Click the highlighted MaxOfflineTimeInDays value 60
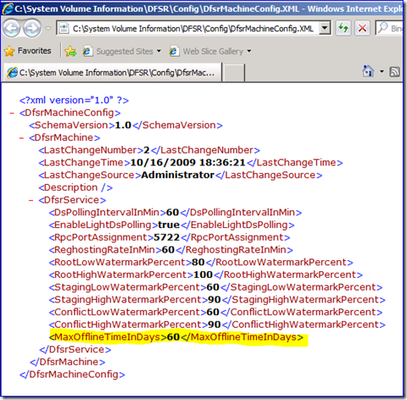The image size is (407, 400). tap(173, 337)
